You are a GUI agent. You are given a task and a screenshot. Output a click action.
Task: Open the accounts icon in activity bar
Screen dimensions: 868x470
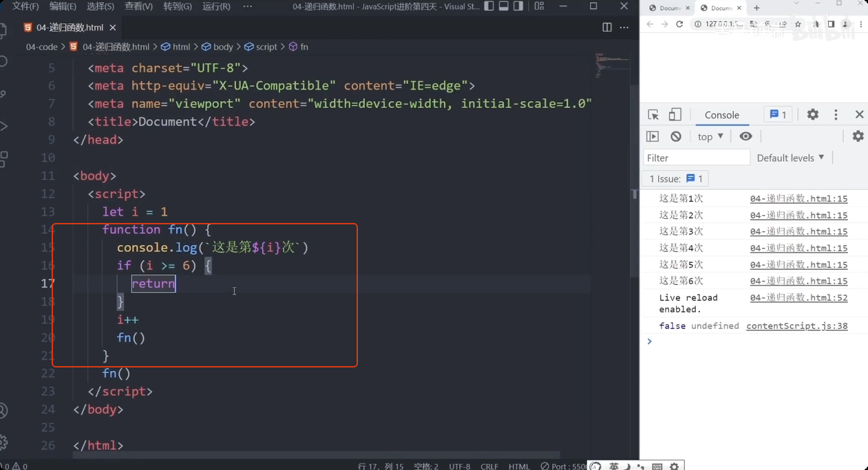click(x=3, y=411)
